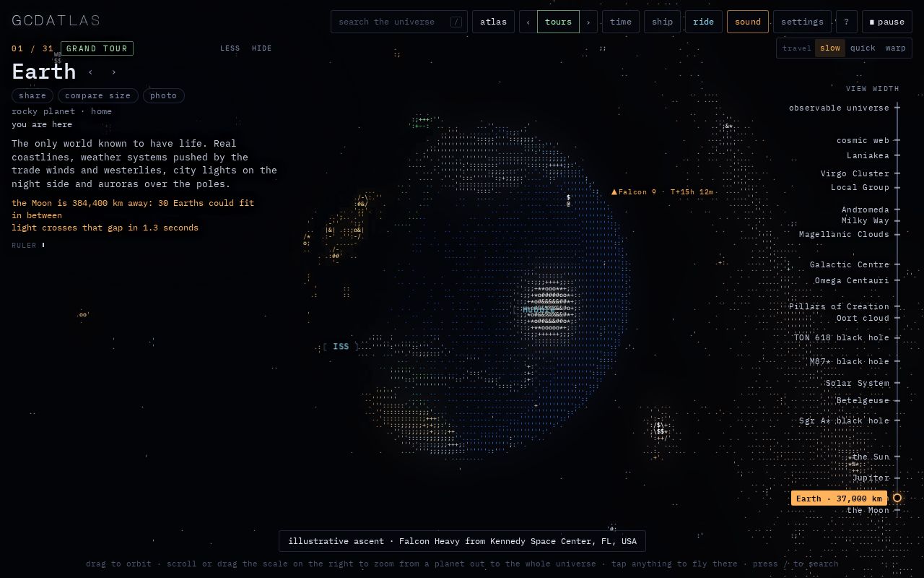
Task: Click the RULER scale control
Action: [x=27, y=246]
